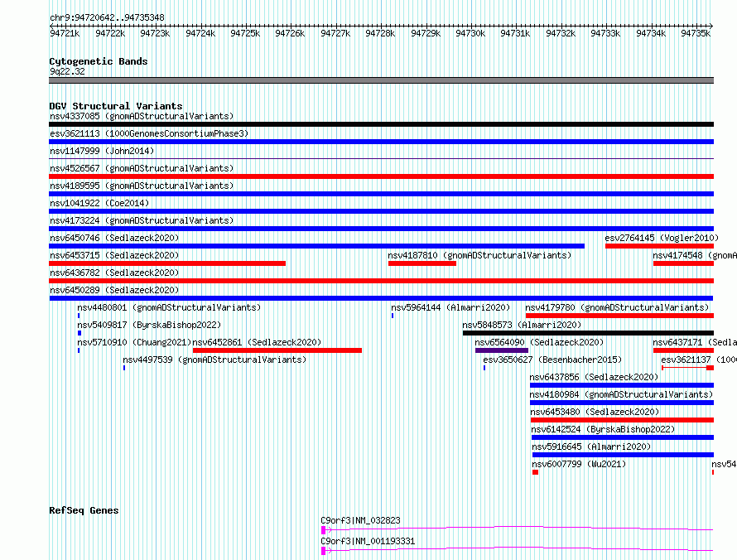Click the esv3650627 Besenbacher2015 label
The image size is (737, 560).
[552, 360]
